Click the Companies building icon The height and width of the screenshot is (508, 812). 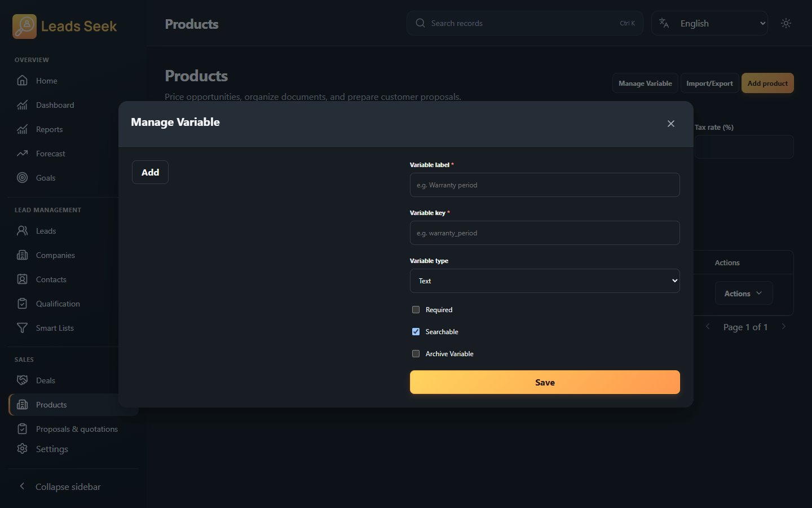(x=22, y=255)
